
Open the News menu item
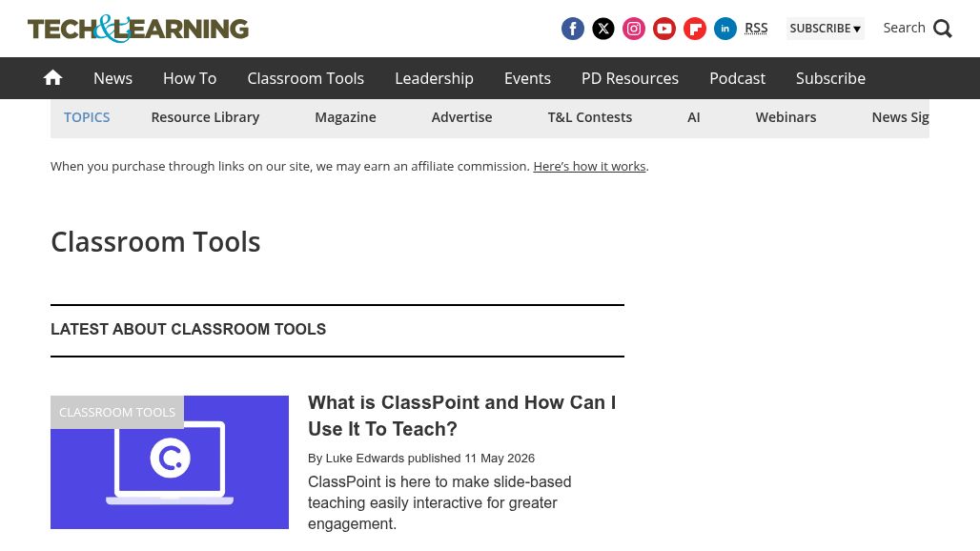point(113,78)
